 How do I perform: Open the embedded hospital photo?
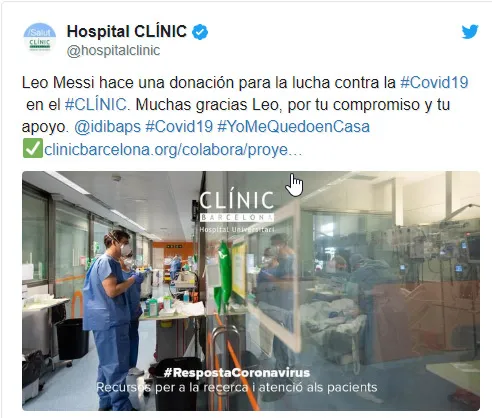[x=251, y=291]
